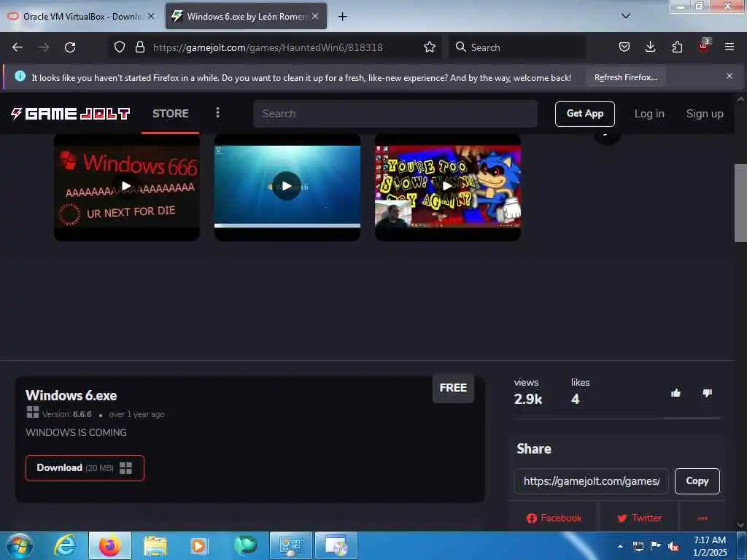The height and width of the screenshot is (560, 747).
Task: Click the FREE price tag label
Action: (x=453, y=388)
